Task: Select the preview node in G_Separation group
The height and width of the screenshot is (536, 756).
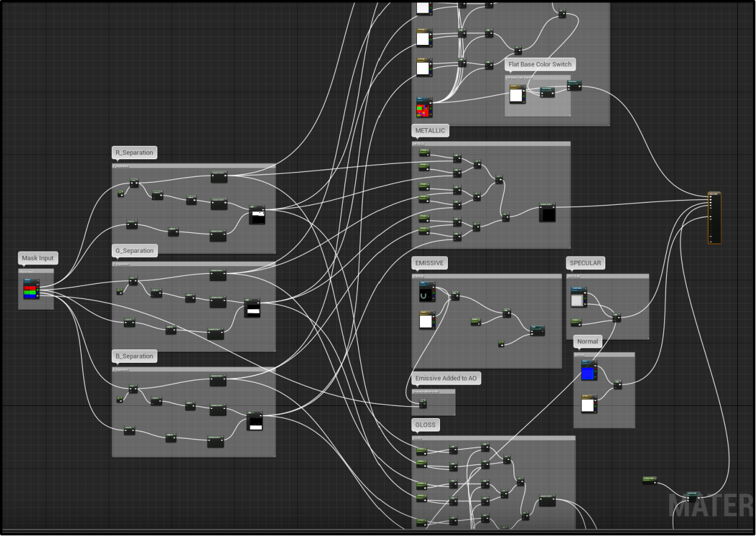Action: [x=252, y=308]
